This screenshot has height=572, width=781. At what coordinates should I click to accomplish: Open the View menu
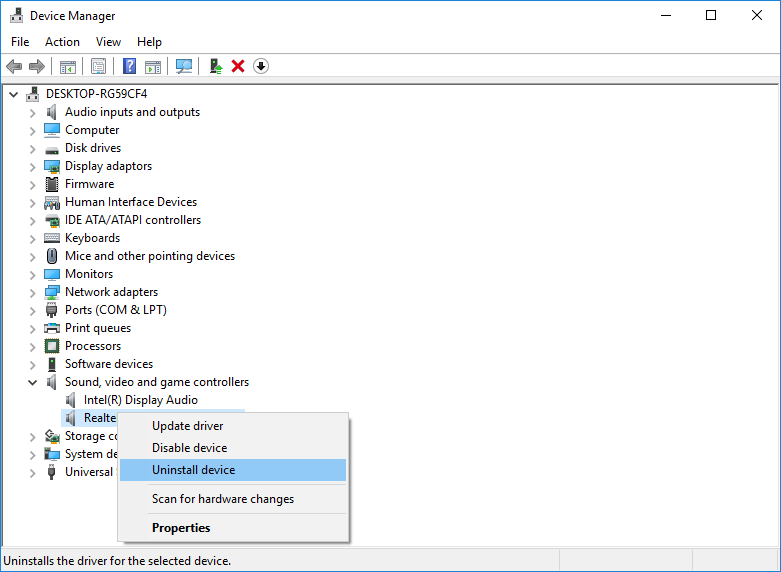pos(108,42)
